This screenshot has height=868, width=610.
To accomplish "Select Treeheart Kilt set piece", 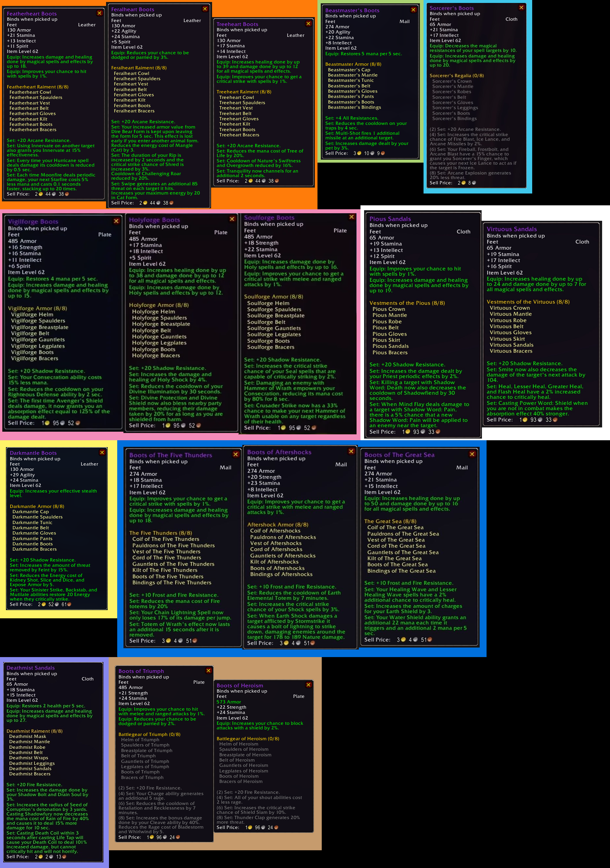I will (234, 124).
